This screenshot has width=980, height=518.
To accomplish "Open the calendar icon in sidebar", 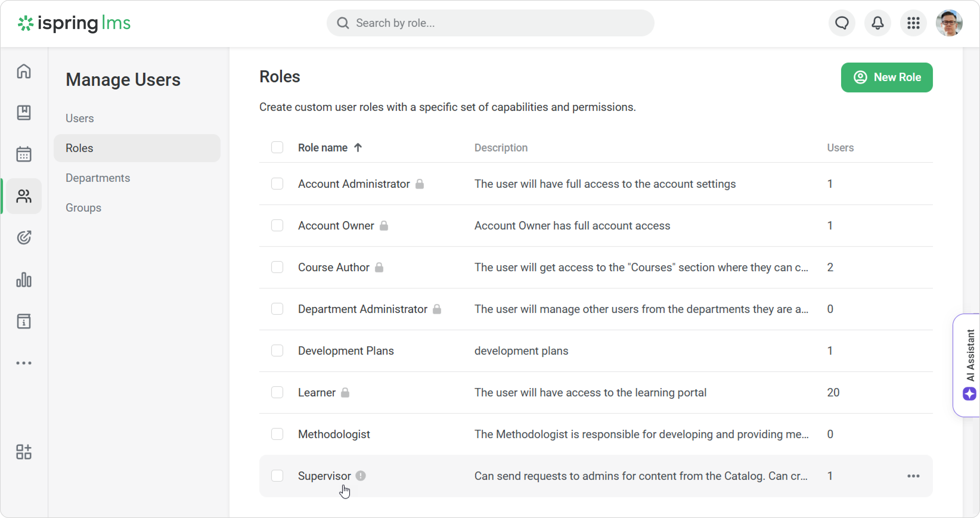I will (24, 154).
